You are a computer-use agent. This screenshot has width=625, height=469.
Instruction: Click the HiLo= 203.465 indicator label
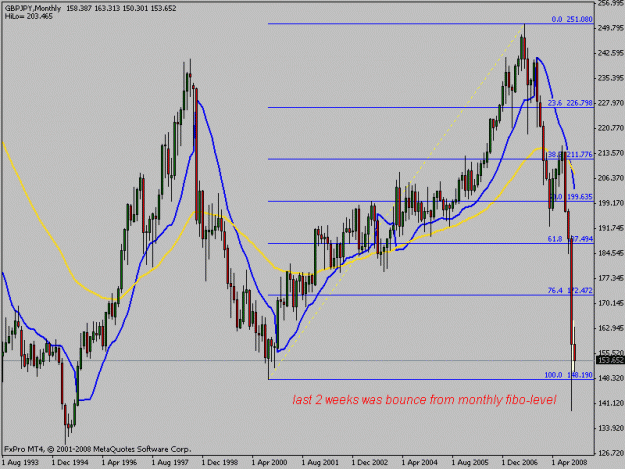(x=28, y=16)
